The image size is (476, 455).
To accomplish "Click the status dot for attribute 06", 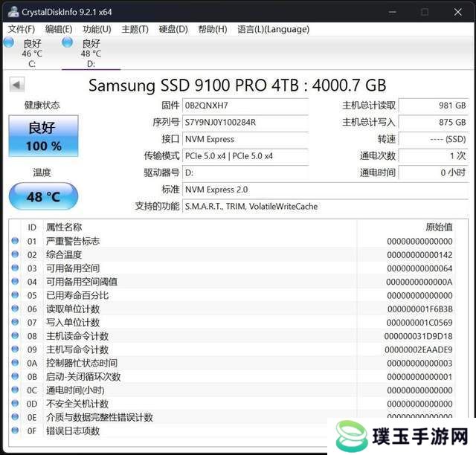I will click(15, 309).
